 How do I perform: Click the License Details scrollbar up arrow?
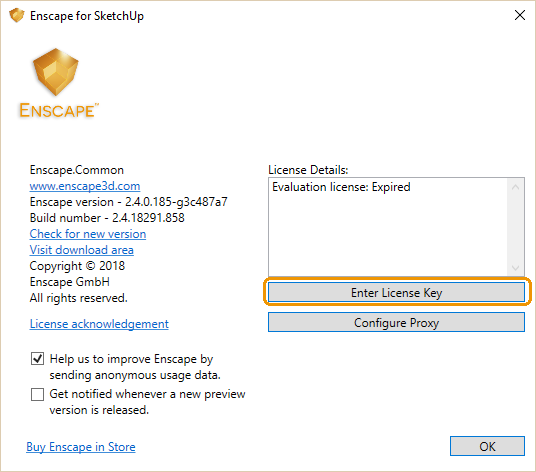click(x=516, y=187)
